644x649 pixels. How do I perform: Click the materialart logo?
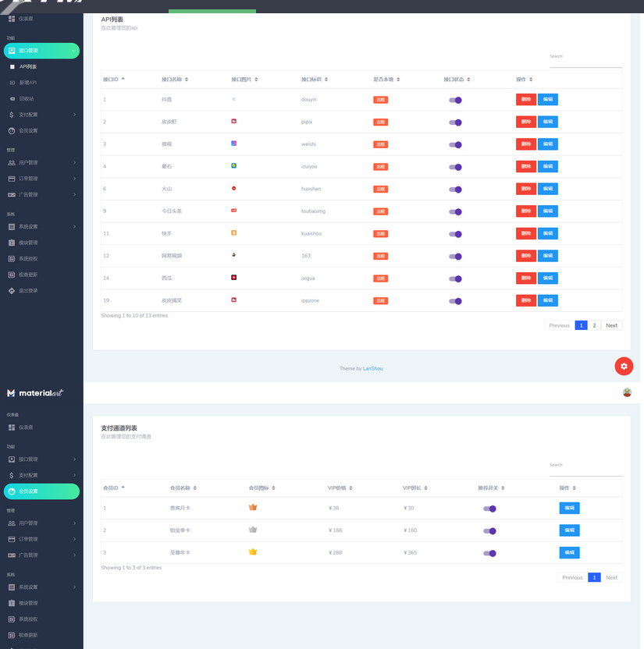tap(34, 393)
